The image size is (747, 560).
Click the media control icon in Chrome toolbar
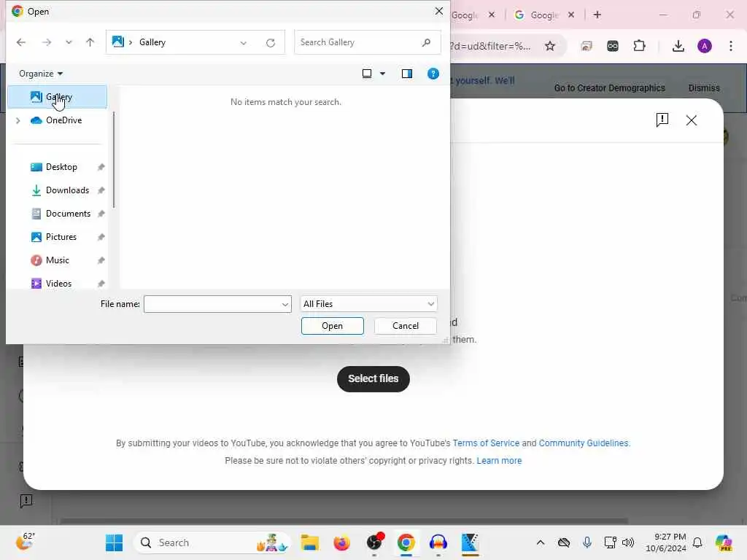[587, 46]
